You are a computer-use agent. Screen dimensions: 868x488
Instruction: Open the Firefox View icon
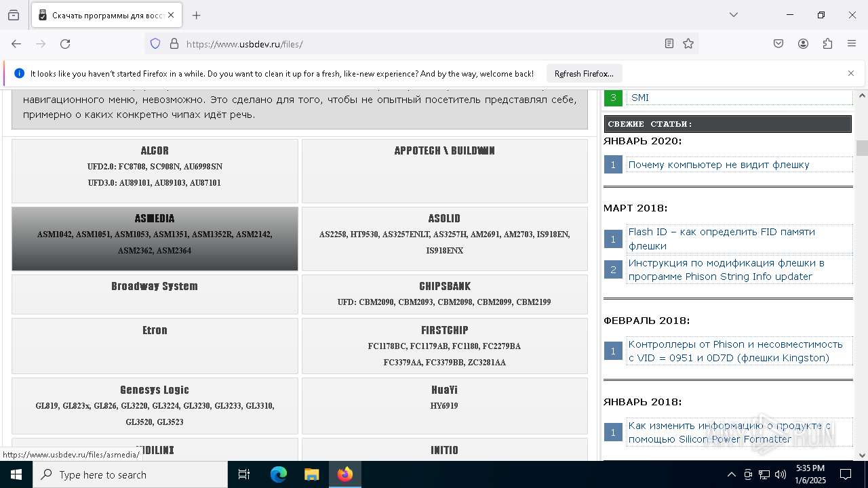click(14, 15)
